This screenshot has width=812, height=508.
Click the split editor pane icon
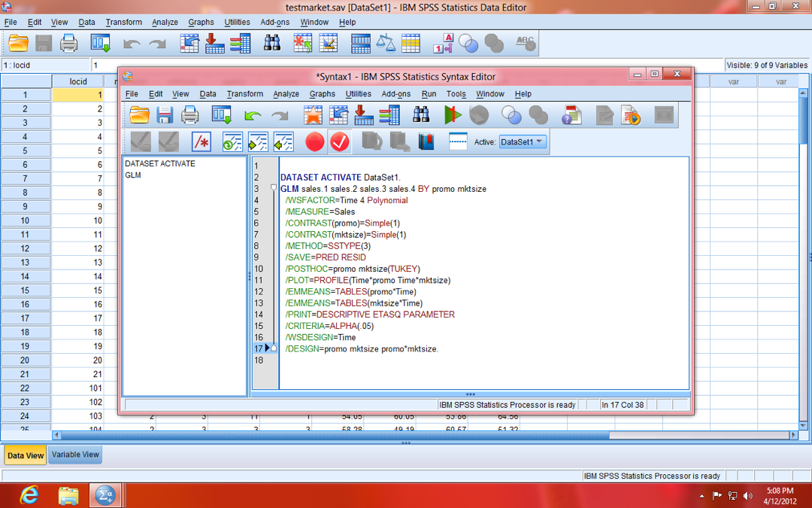click(x=458, y=141)
